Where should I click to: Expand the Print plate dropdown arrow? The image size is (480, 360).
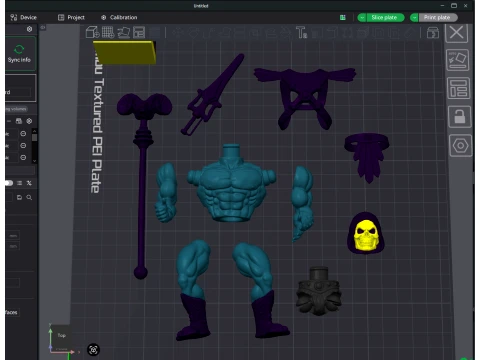[414, 17]
